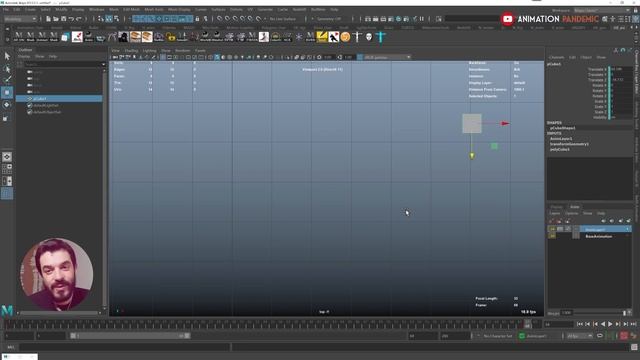
Task: Click the select camera viewport icon
Action: coord(116,57)
